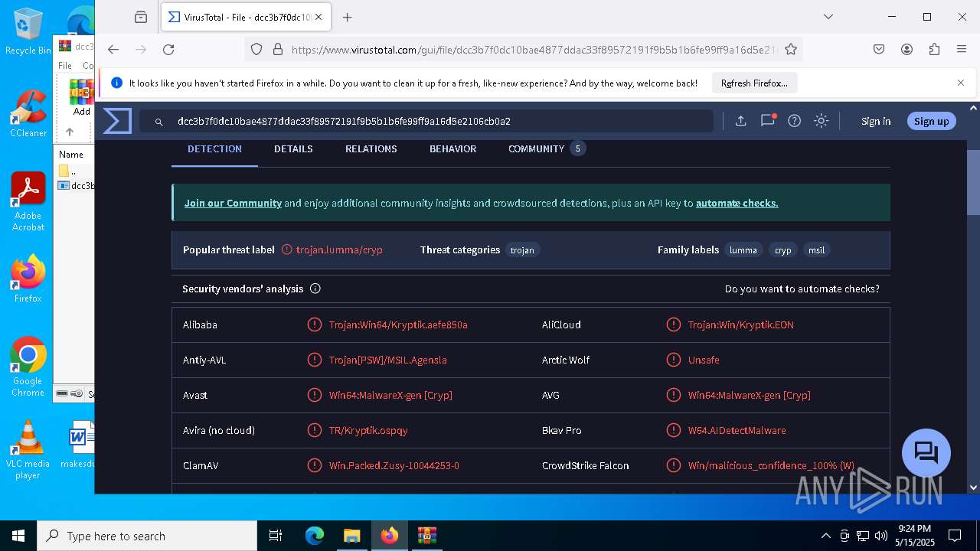
Task: Click the VirusTotal hash search field
Action: [426, 121]
